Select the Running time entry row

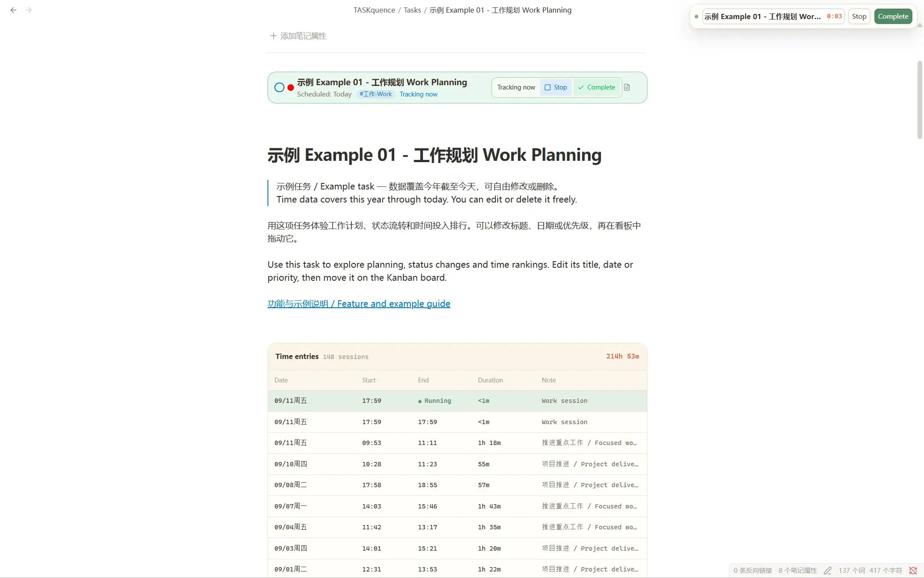457,401
